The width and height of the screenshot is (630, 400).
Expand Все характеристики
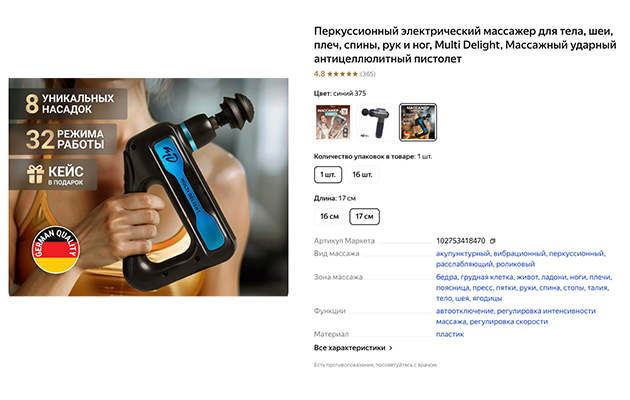point(353,348)
